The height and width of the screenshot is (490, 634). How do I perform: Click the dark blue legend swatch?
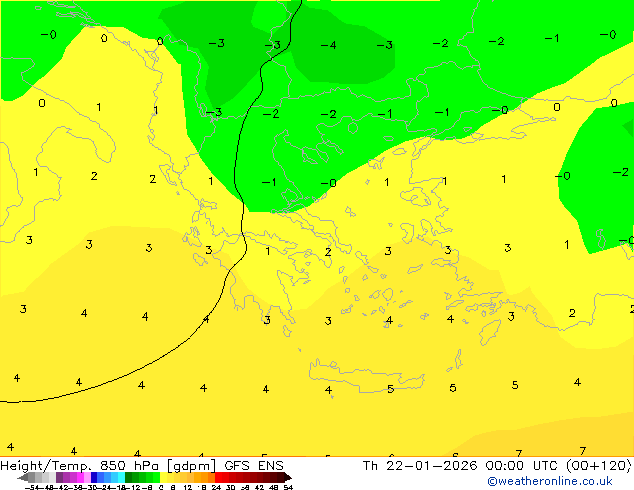pyautogui.click(x=94, y=477)
